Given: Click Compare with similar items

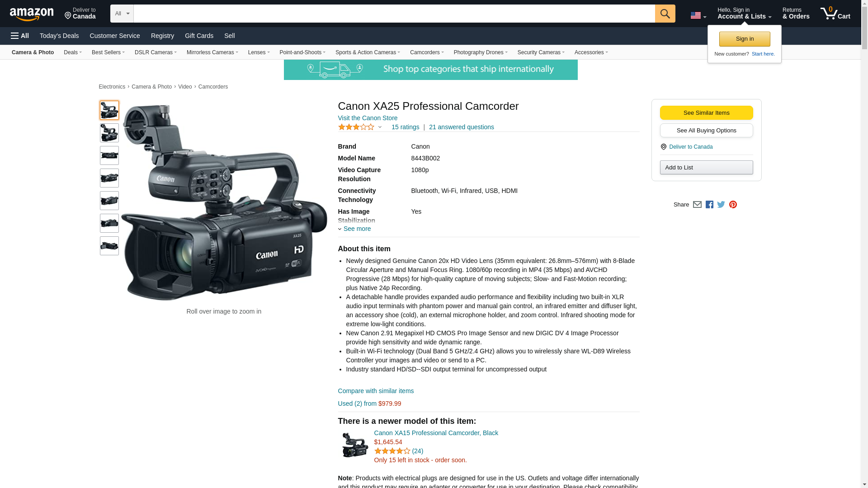Looking at the screenshot, I should pyautogui.click(x=376, y=391).
